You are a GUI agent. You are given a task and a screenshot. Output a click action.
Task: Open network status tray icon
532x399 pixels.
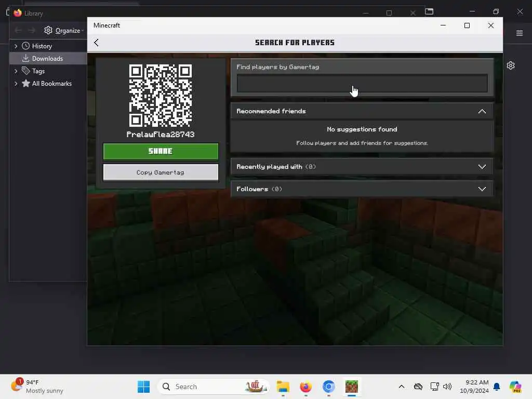click(434, 387)
